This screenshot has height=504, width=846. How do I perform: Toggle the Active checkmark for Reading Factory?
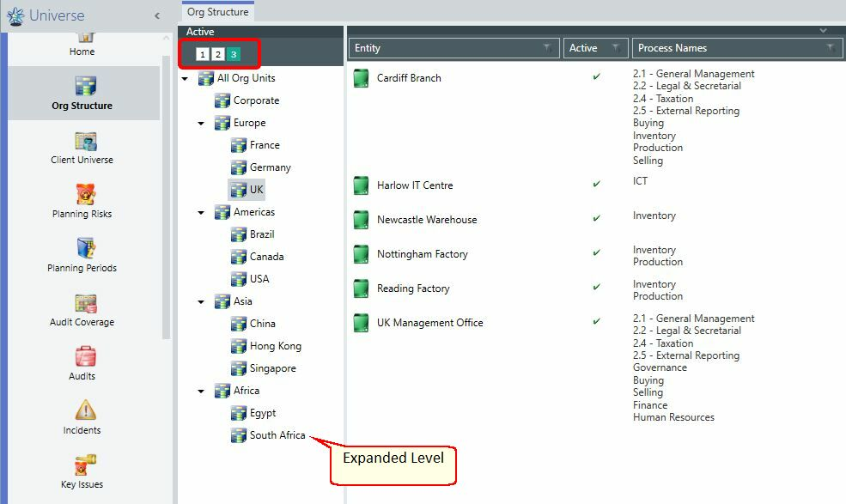[x=596, y=287]
